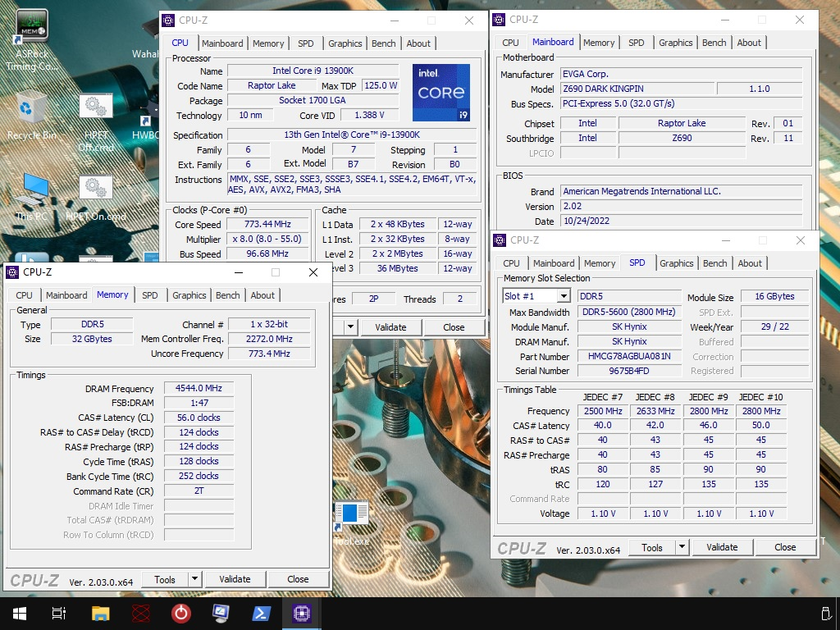Click the serial number "9675B4FD"
The image size is (840, 630).
629,371
